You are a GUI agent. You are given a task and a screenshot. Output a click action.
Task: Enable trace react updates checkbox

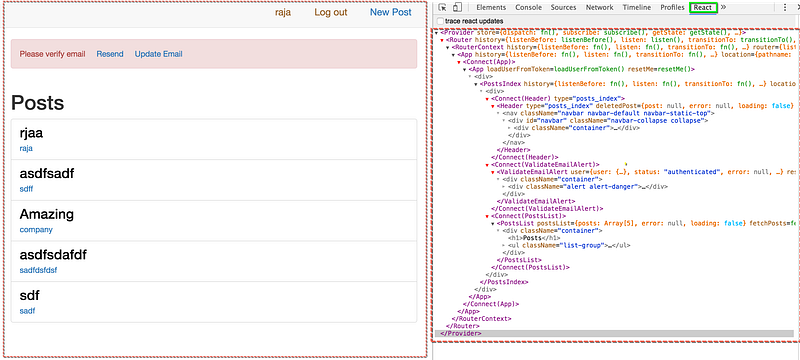pos(440,21)
